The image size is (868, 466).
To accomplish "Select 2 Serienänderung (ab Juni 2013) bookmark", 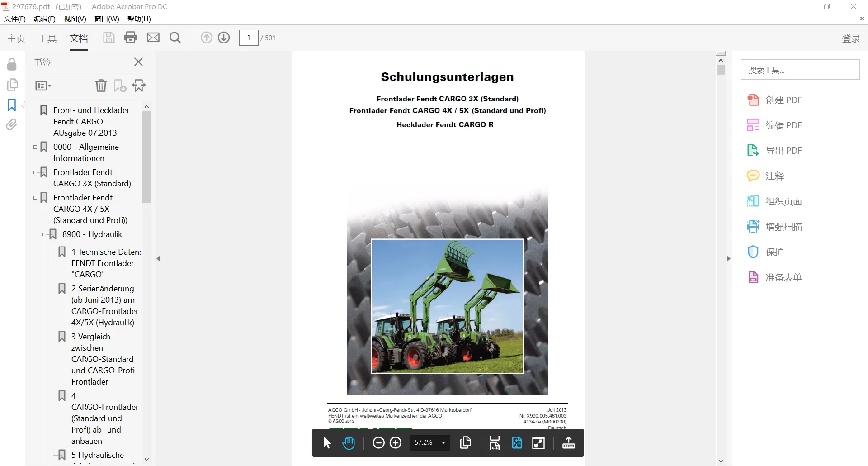I will click(105, 305).
